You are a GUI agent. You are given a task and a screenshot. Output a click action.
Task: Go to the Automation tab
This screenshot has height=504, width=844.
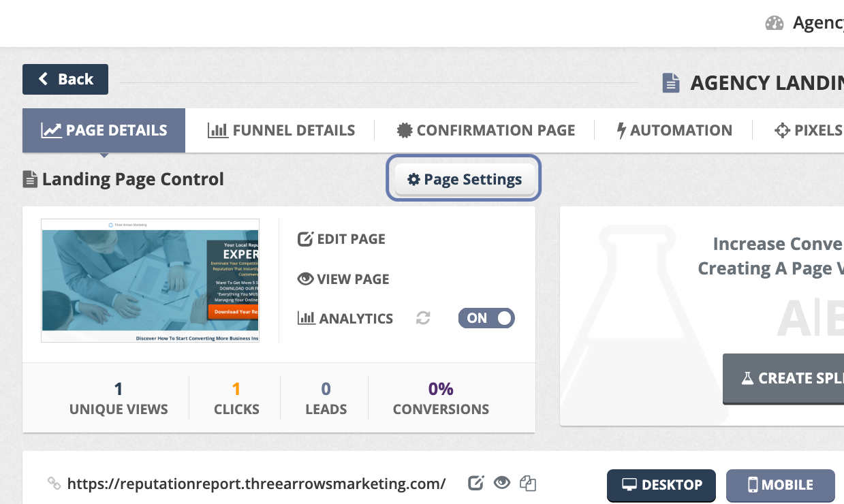point(674,130)
